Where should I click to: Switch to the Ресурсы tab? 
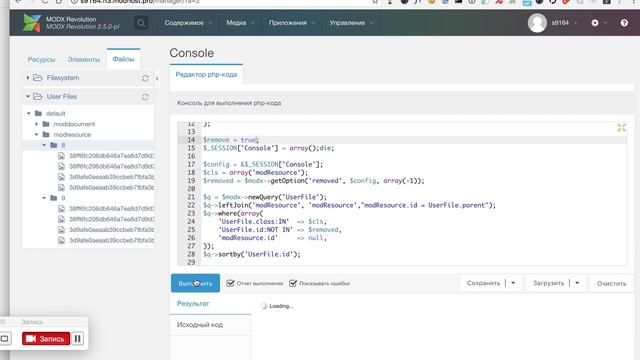[x=41, y=60]
